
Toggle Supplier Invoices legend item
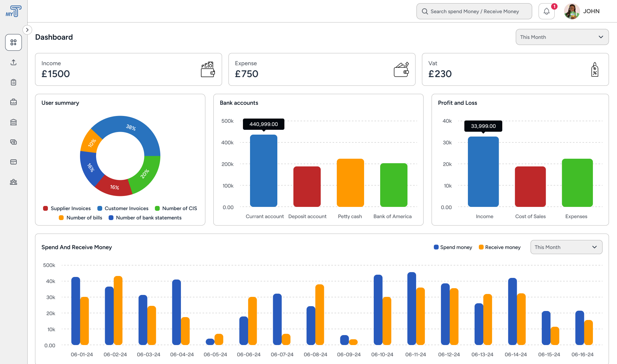(67, 208)
